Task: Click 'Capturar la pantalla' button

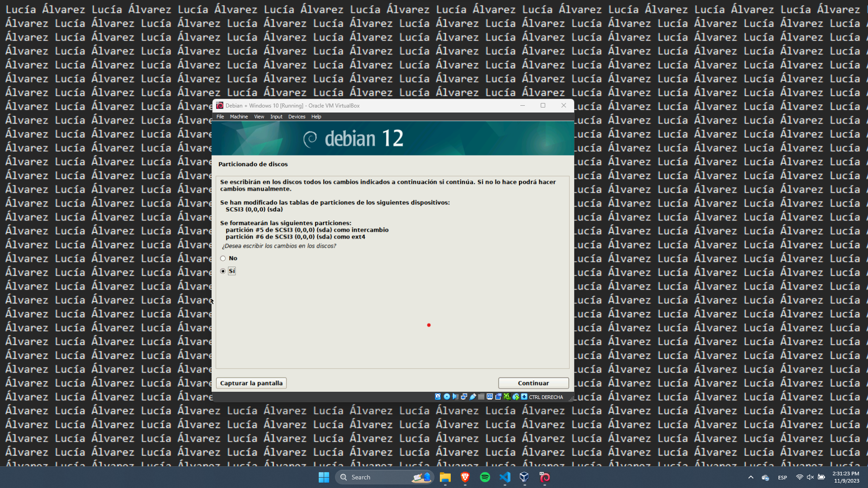Action: click(x=251, y=383)
